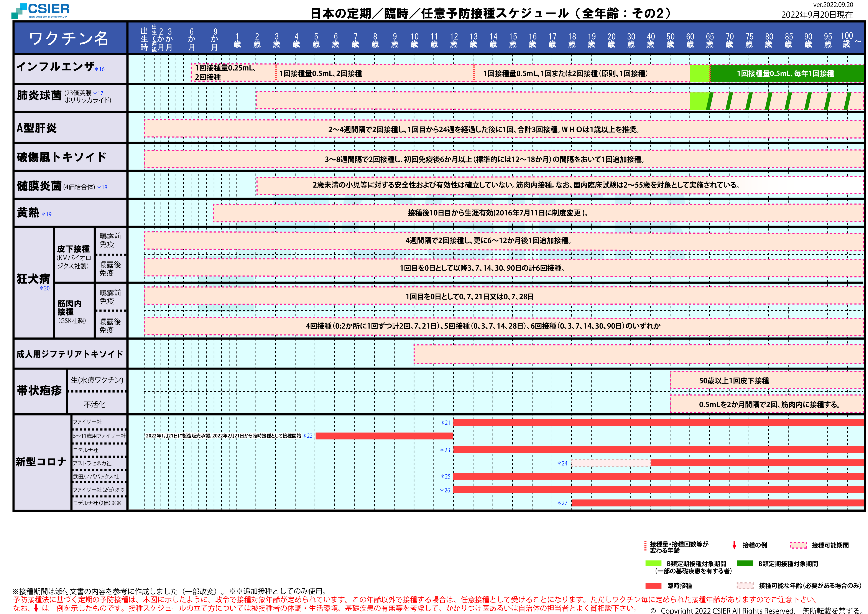The width and height of the screenshot is (868, 614).
Task: Click the vertical dotted-line legend icon
Action: pos(645,546)
